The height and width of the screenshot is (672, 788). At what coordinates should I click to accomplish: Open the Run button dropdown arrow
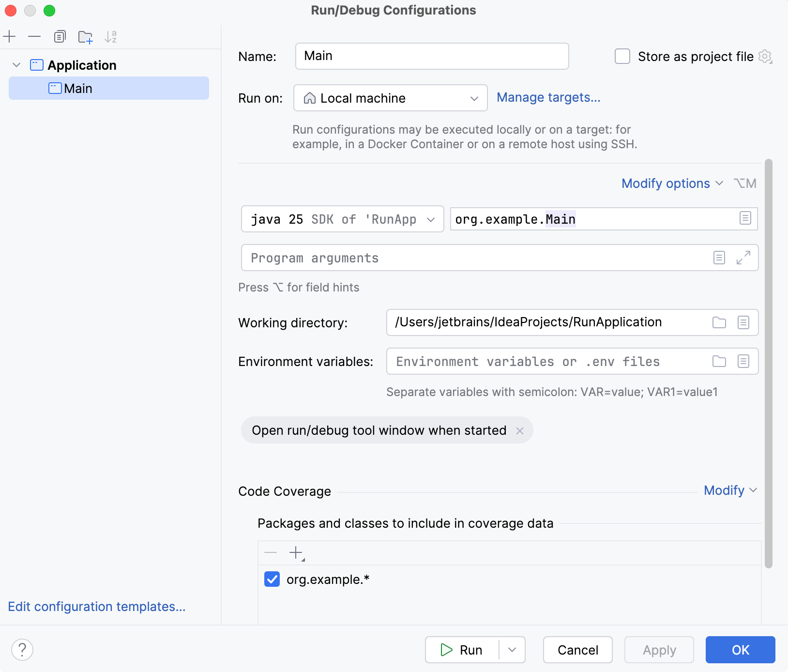tap(512, 650)
